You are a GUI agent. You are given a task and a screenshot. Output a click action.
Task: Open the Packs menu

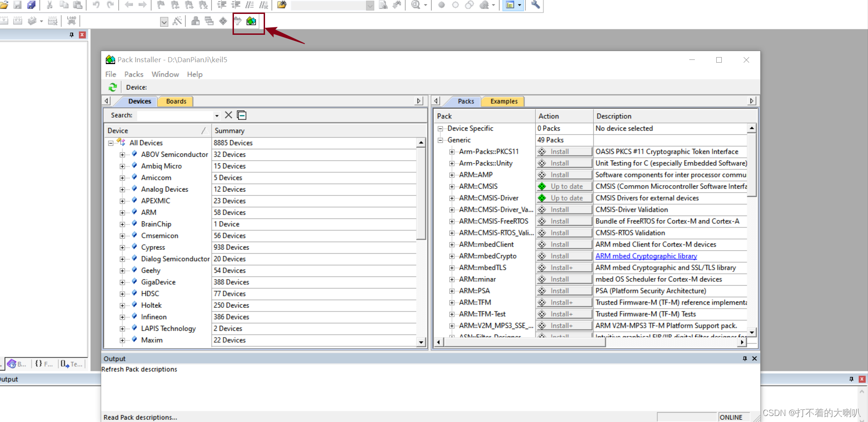click(x=134, y=74)
